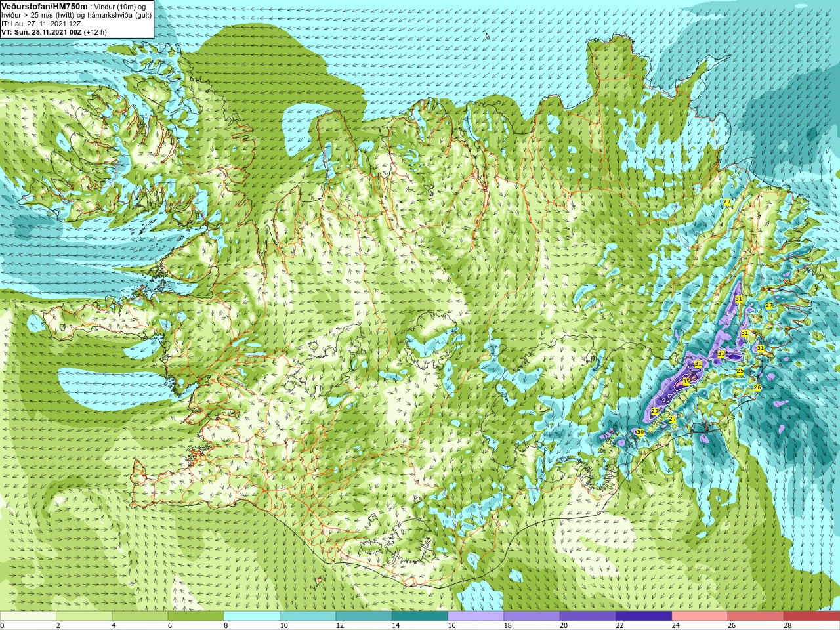Click the 'hviður > 25 m/s (hvítt)' legend text

pos(38,15)
